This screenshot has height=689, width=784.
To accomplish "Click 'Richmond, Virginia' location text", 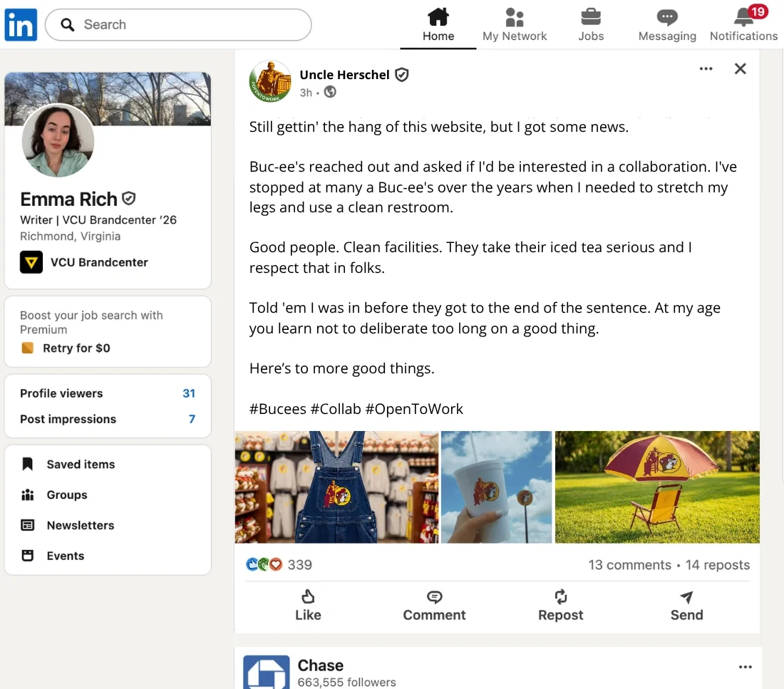I will click(70, 236).
